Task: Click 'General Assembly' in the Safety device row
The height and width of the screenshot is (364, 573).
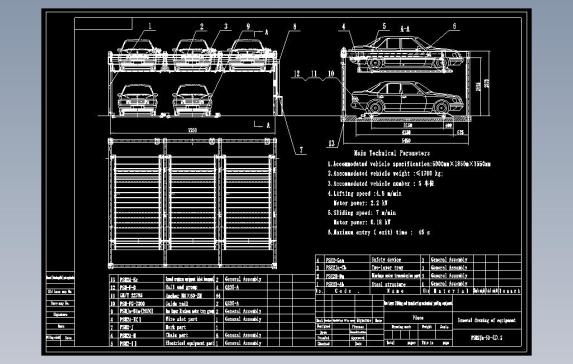Action: click(449, 259)
